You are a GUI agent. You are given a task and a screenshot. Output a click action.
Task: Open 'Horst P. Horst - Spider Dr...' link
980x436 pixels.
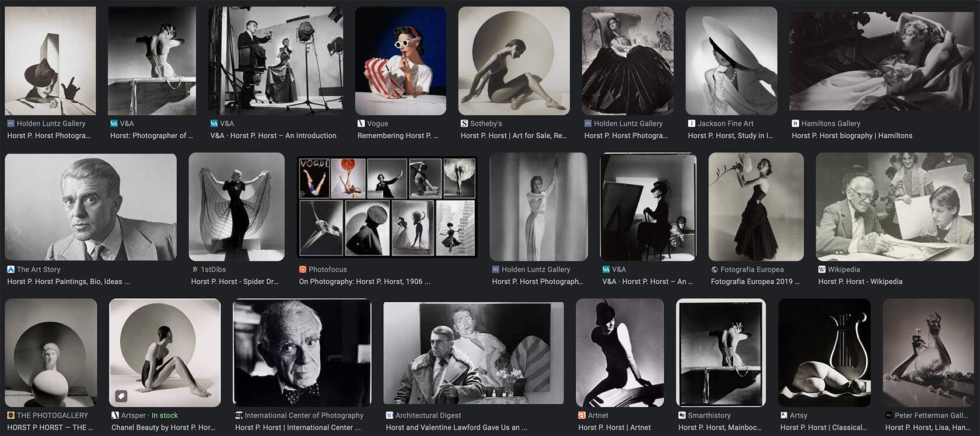click(235, 281)
